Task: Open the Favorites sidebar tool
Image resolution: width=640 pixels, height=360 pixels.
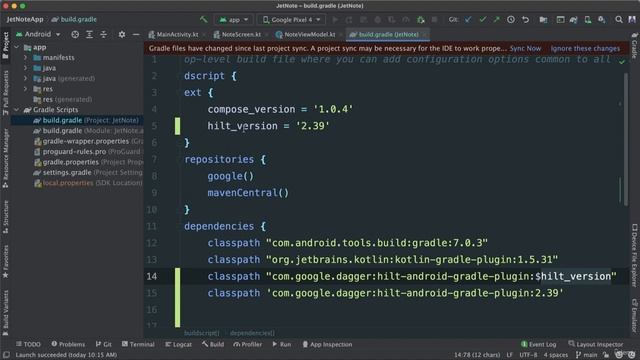Action: (5, 262)
